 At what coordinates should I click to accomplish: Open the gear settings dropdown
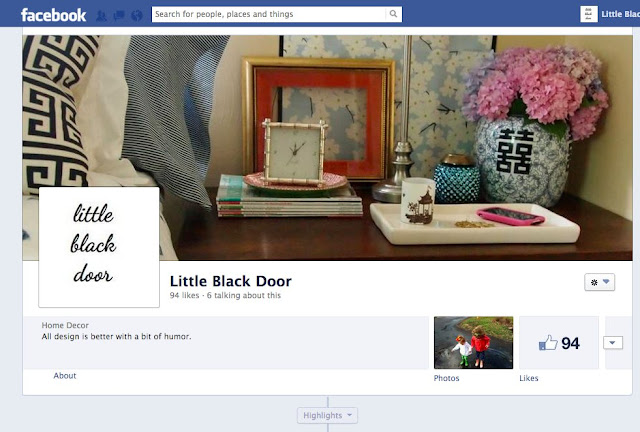pos(599,282)
